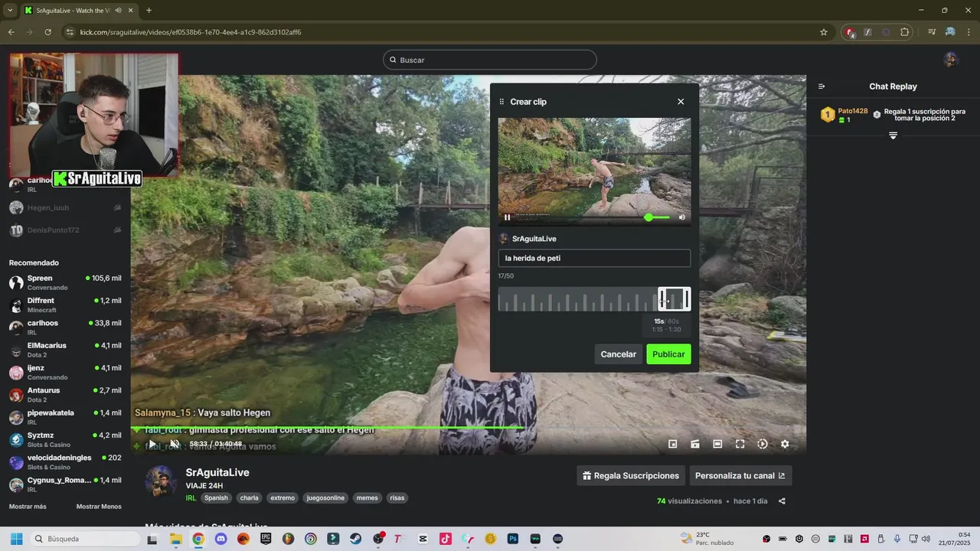Open video player settings gear
Screen dimensions: 980x551
coord(785,444)
